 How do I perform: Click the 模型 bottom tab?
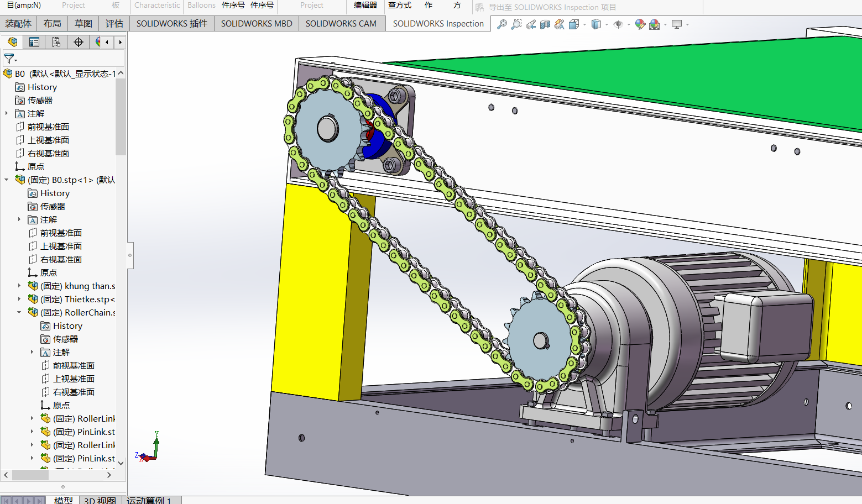[64, 500]
